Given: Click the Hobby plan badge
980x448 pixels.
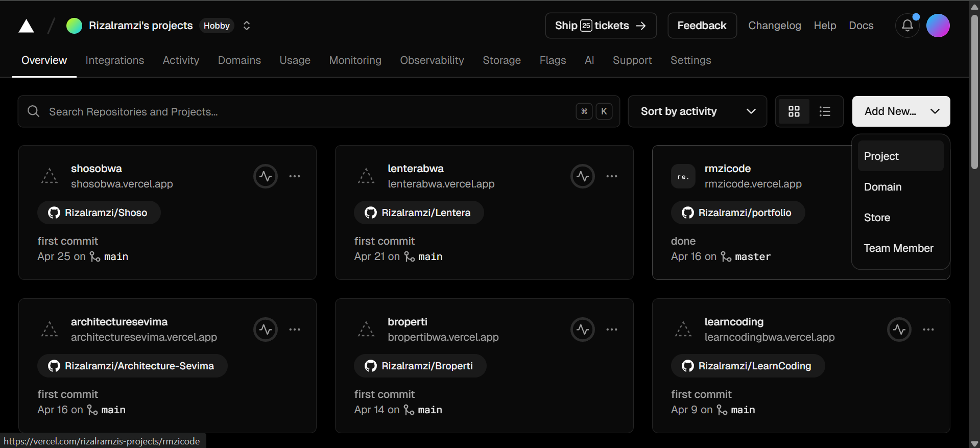Looking at the screenshot, I should click(217, 26).
